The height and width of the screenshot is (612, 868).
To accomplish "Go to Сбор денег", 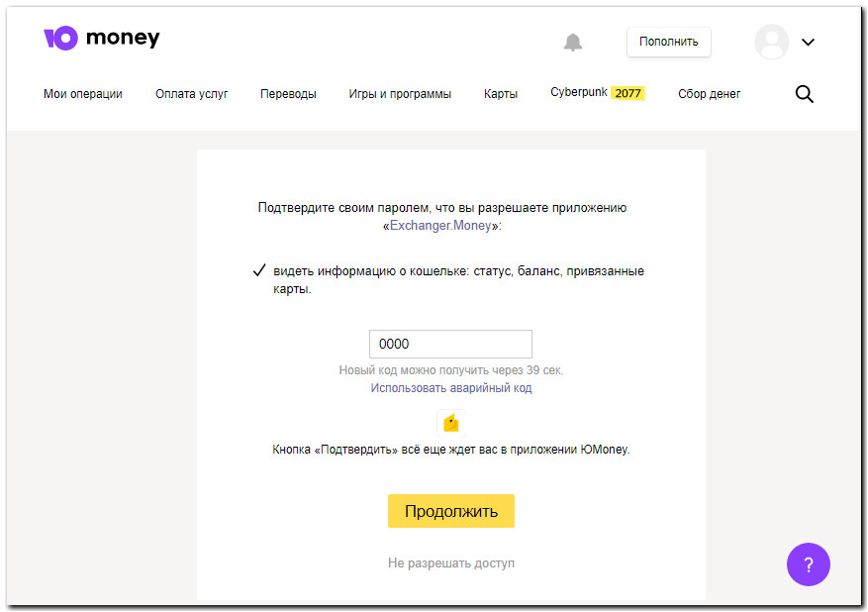I will pos(709,94).
